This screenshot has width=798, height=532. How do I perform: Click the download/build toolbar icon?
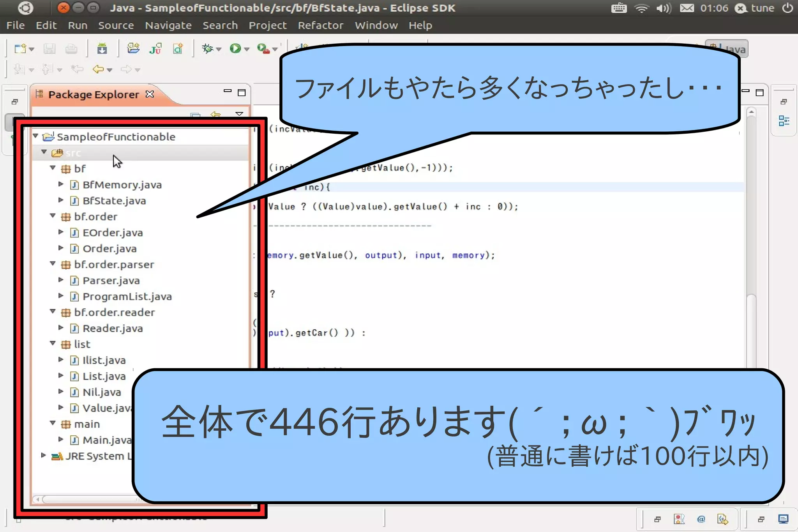[x=102, y=49]
